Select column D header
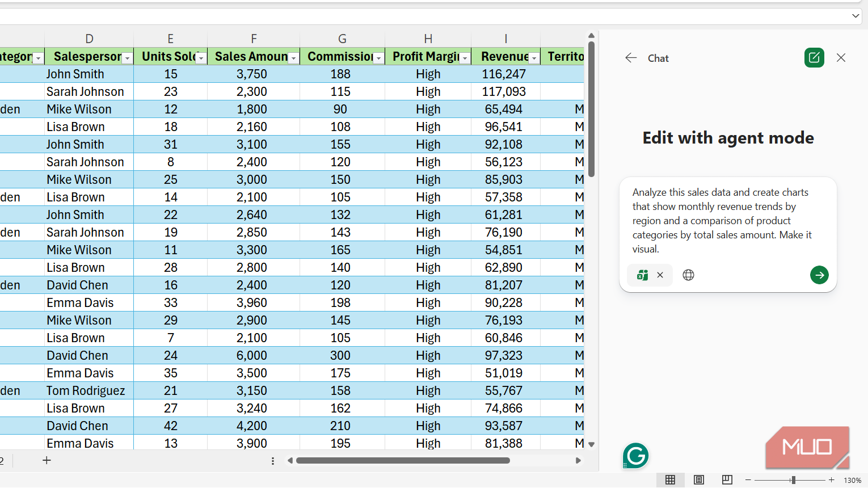The image size is (868, 488). 89,39
